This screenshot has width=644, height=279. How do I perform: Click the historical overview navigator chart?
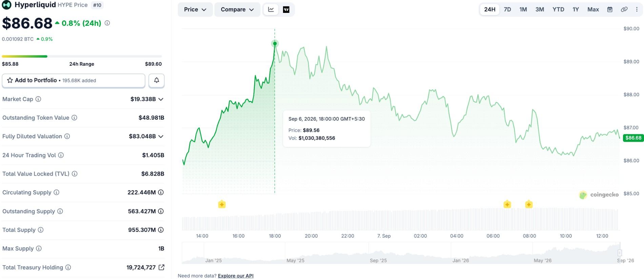pyautogui.click(x=401, y=253)
